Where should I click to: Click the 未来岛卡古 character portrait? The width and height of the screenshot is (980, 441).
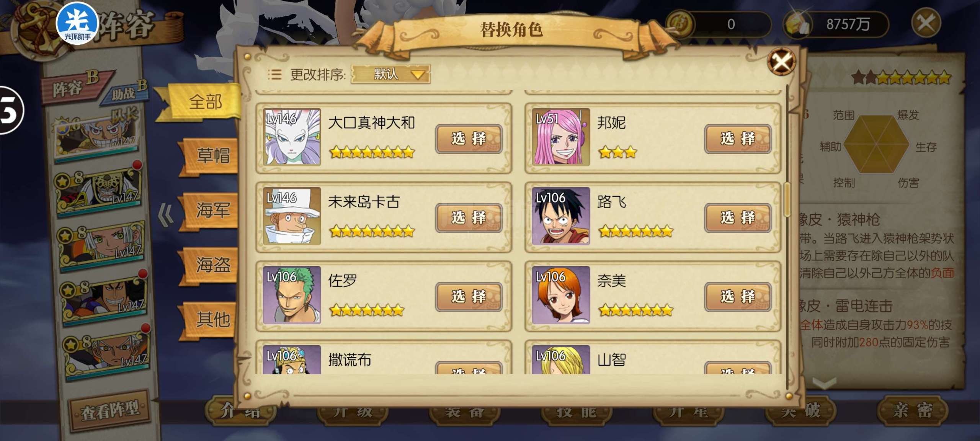coord(292,216)
